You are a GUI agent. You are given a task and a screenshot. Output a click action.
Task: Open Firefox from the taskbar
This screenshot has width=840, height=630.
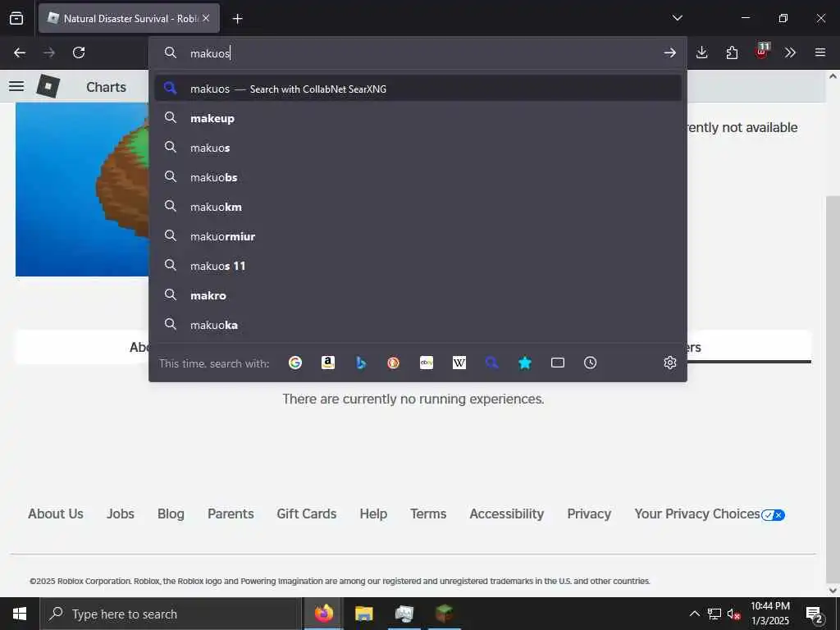(323, 614)
